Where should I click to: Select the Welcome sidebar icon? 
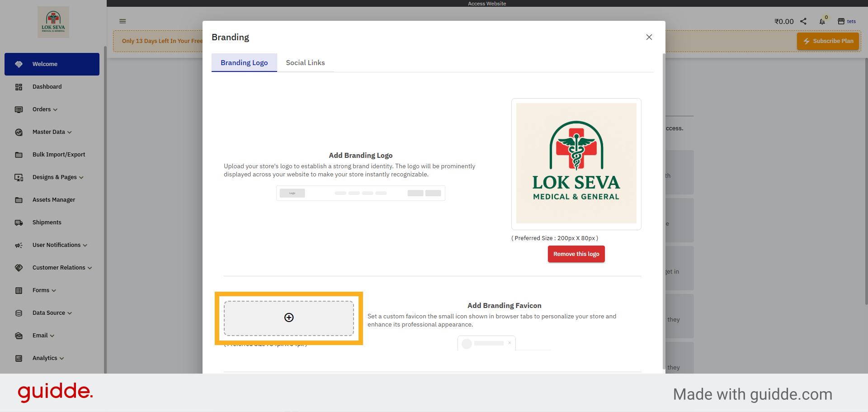click(x=19, y=64)
